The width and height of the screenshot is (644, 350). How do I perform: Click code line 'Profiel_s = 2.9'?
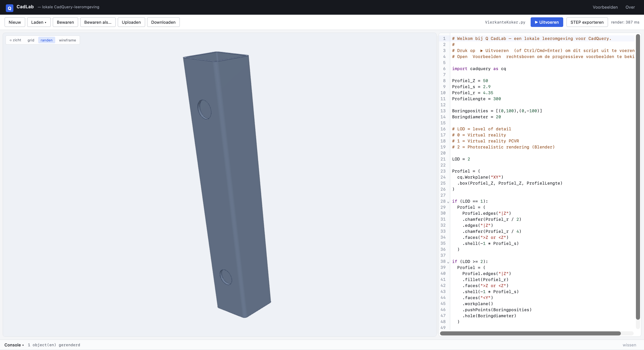point(471,87)
